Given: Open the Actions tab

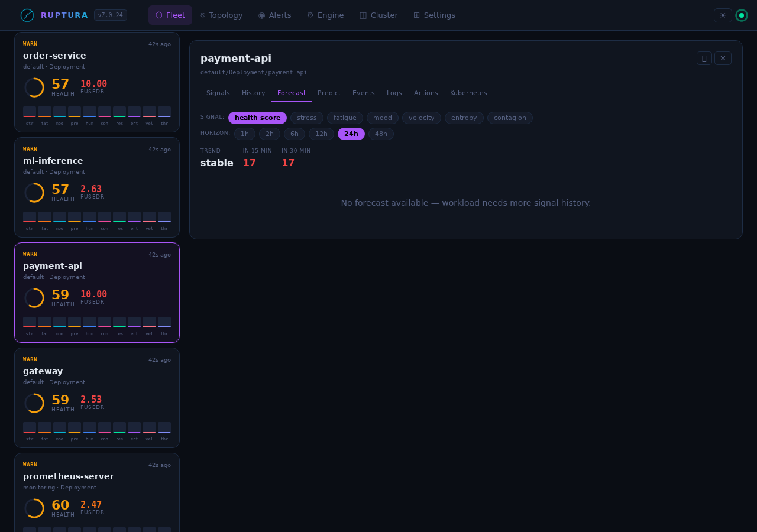Looking at the screenshot, I should point(426,93).
